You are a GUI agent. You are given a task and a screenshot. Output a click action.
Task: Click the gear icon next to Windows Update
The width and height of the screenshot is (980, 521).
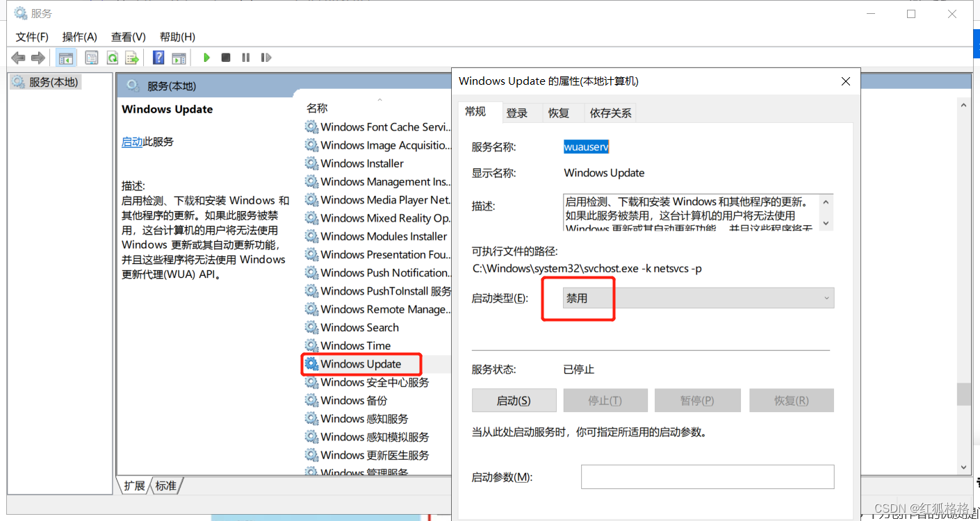(311, 363)
